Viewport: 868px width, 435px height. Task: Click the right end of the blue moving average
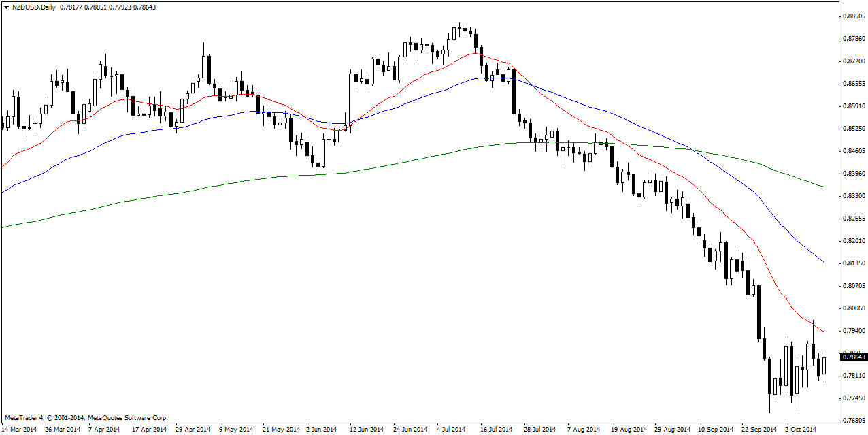coord(823,261)
